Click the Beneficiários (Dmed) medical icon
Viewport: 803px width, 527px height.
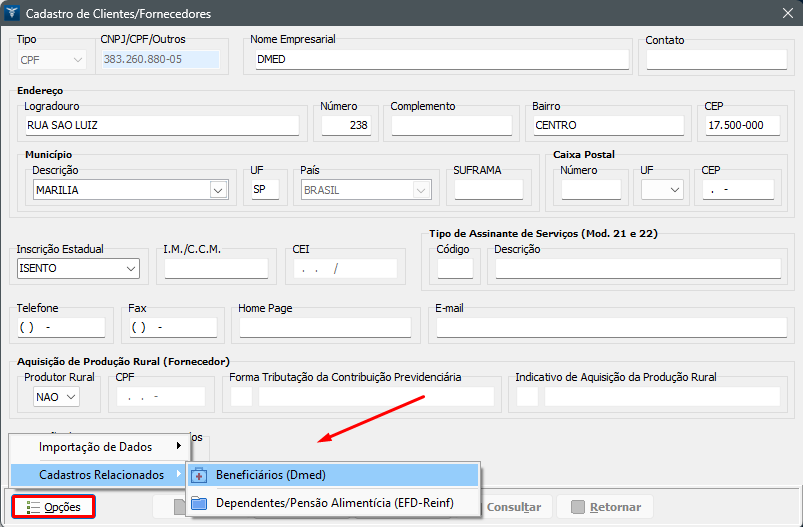click(199, 475)
